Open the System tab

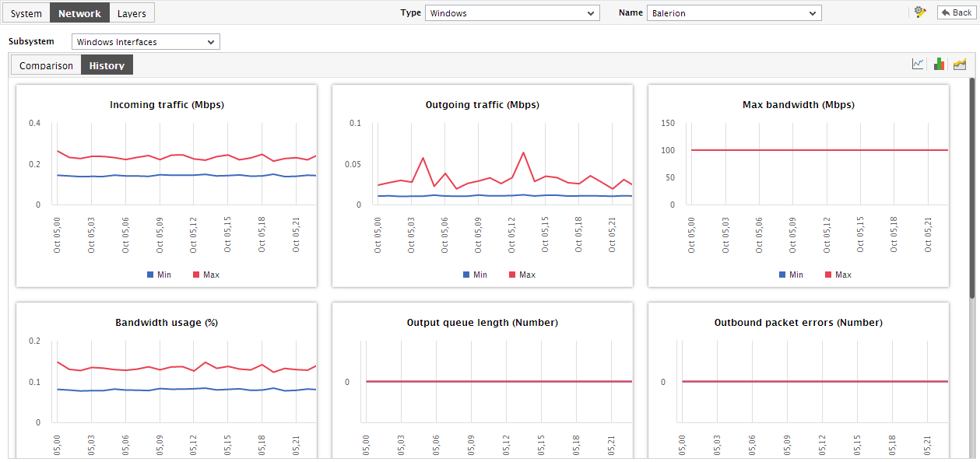click(26, 13)
